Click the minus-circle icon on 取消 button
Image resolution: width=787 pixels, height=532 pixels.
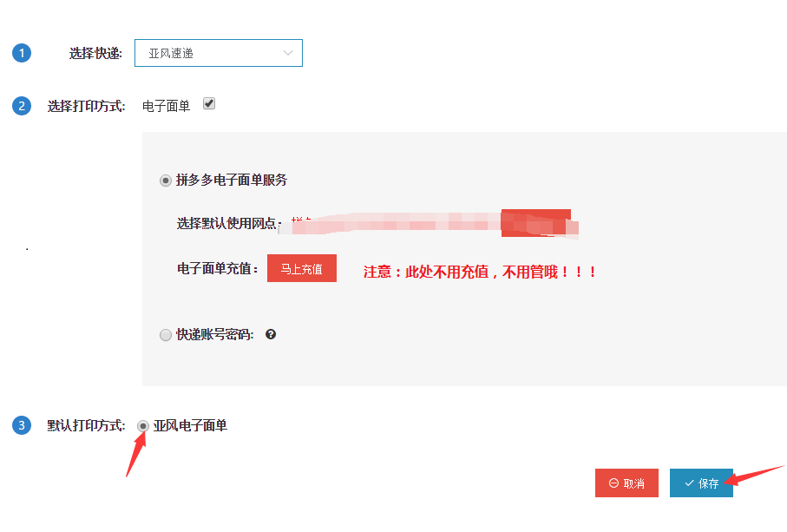click(x=613, y=483)
